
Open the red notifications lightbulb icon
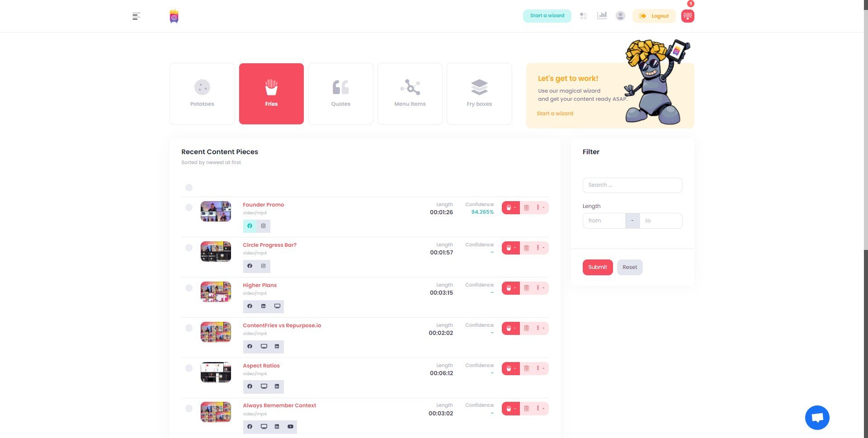[688, 16]
